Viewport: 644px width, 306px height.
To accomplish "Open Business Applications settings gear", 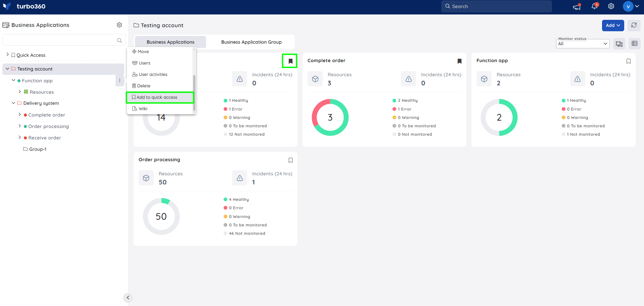I will (x=119, y=25).
